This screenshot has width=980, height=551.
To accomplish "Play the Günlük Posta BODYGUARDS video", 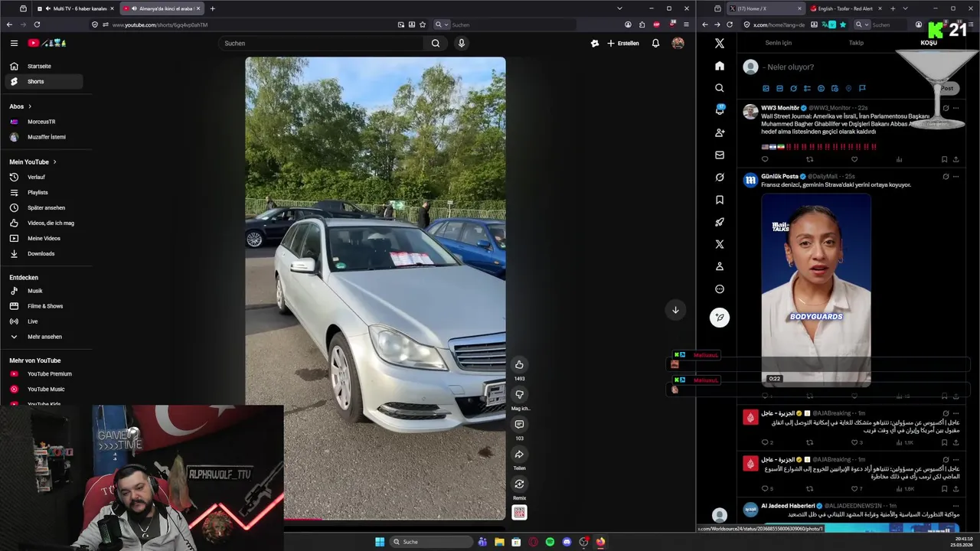I will tap(816, 289).
